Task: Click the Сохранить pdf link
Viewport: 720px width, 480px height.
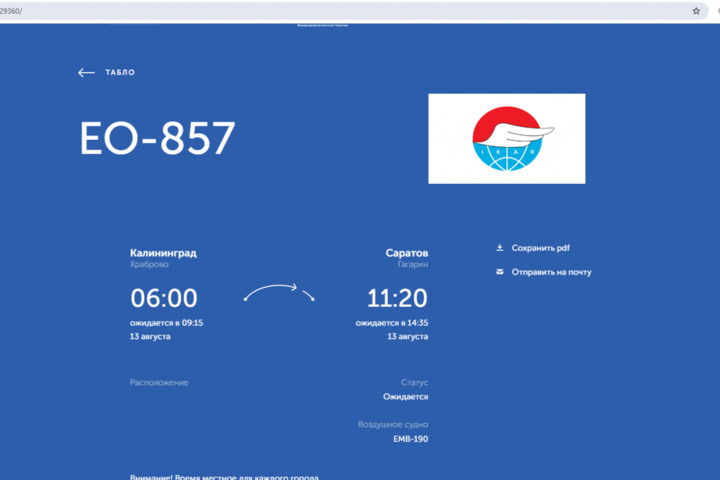Action: pos(540,248)
